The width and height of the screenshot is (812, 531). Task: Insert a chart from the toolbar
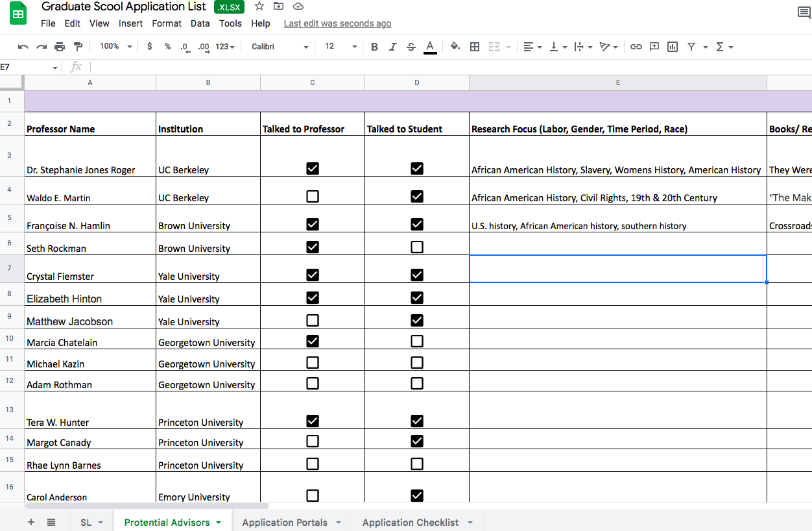672,46
